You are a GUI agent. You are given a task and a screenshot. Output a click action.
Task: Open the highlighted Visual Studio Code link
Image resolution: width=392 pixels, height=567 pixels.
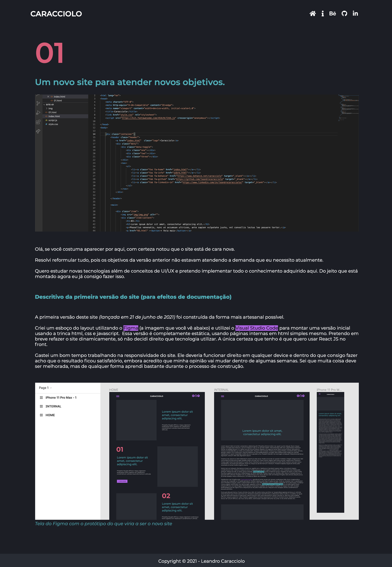[257, 328]
